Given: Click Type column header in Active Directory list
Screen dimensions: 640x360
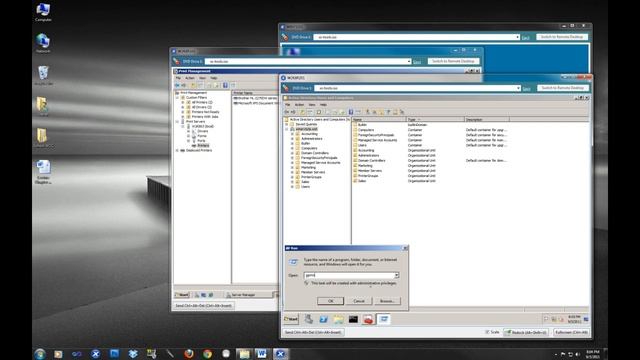Looking at the screenshot, I should click(x=435, y=120).
